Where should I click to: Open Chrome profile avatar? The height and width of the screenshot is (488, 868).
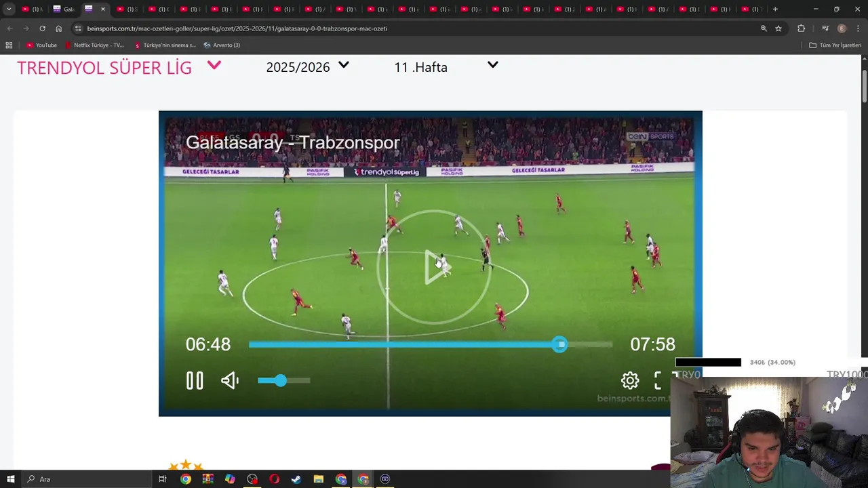point(842,28)
